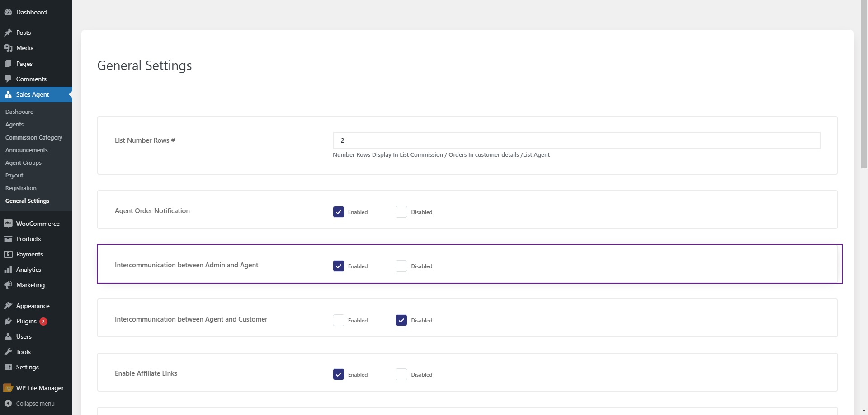Click the Dashboard gauge icon in sidebar
Viewport: 868px width, 415px height.
click(x=8, y=12)
